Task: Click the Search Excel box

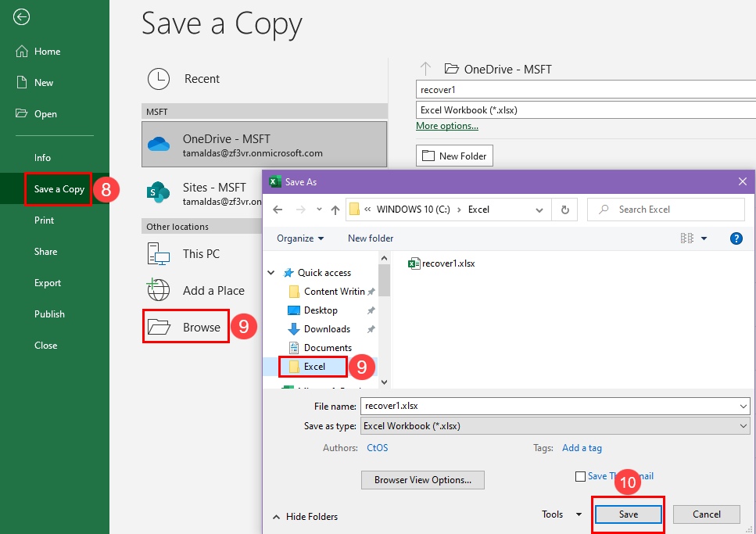Action: click(666, 210)
